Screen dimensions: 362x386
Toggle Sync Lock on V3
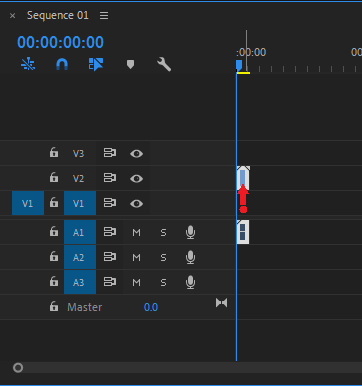pyautogui.click(x=110, y=153)
